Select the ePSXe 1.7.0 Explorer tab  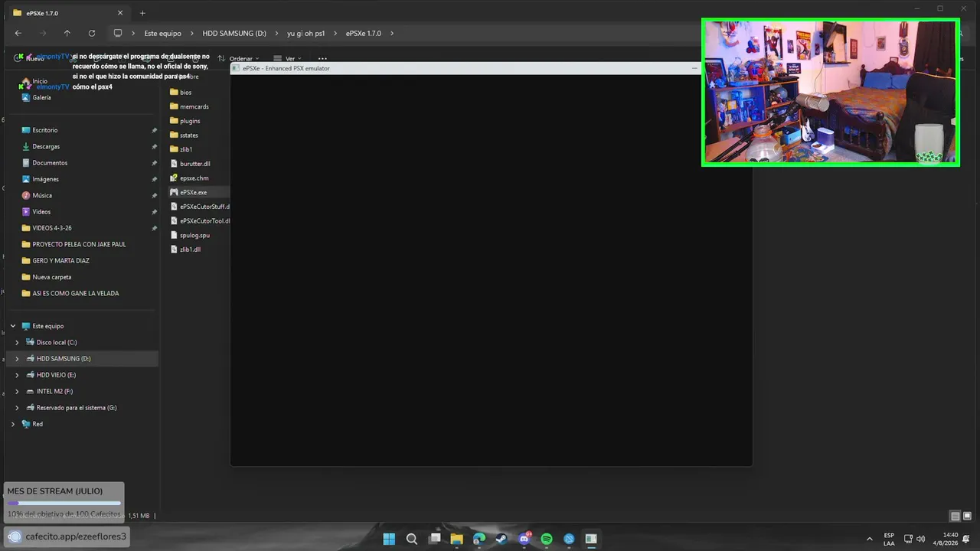(68, 13)
